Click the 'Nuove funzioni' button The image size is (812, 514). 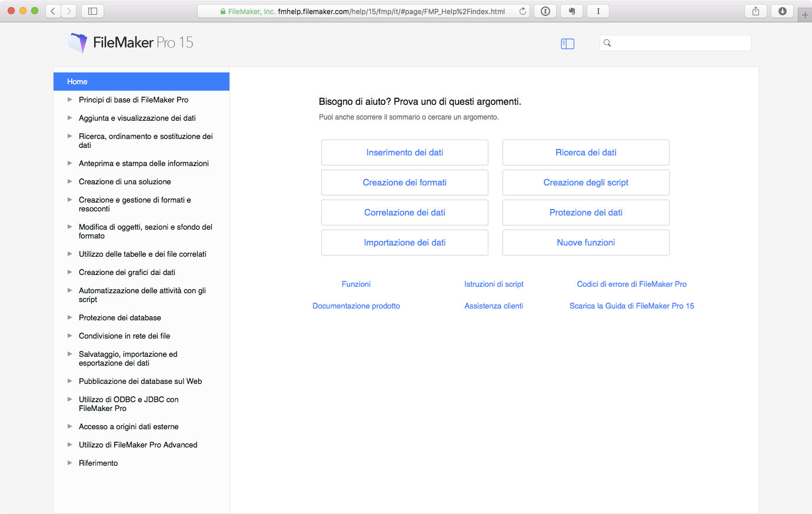586,243
